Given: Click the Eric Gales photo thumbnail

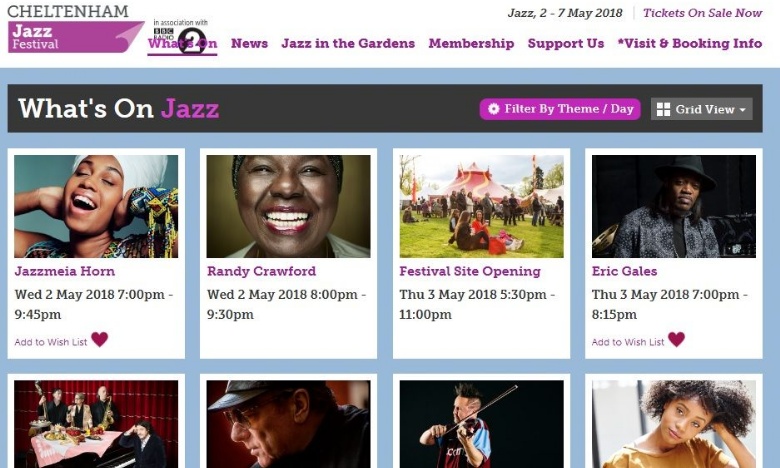Looking at the screenshot, I should point(674,206).
